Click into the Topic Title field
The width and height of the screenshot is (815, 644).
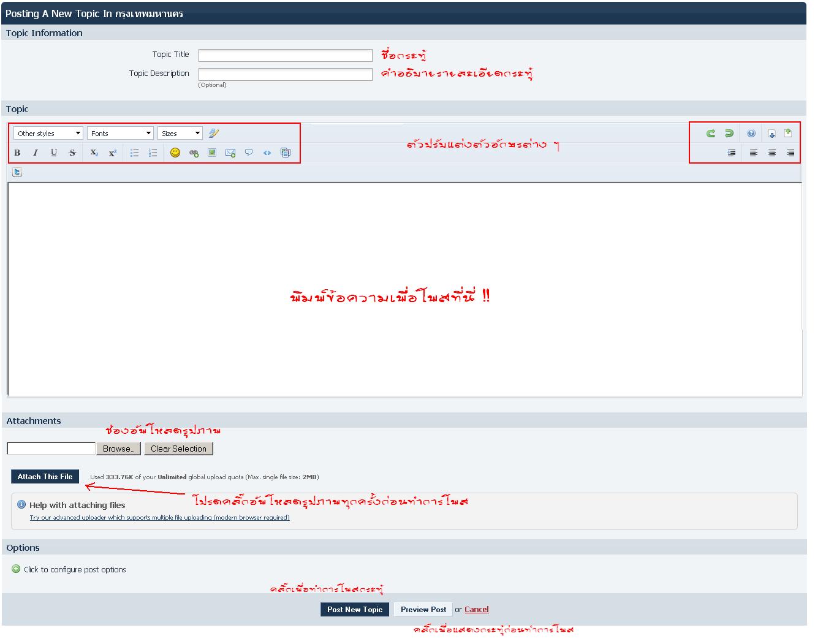286,55
